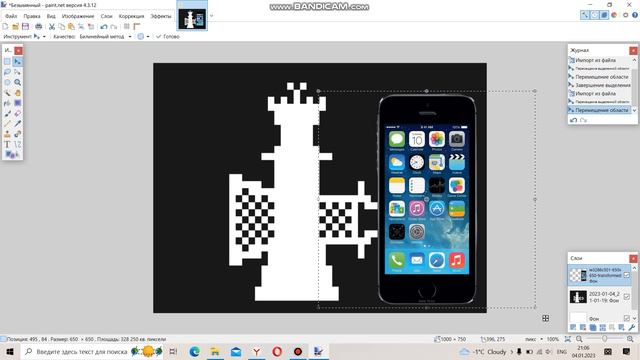Select the Text tool

pyautogui.click(x=7, y=144)
